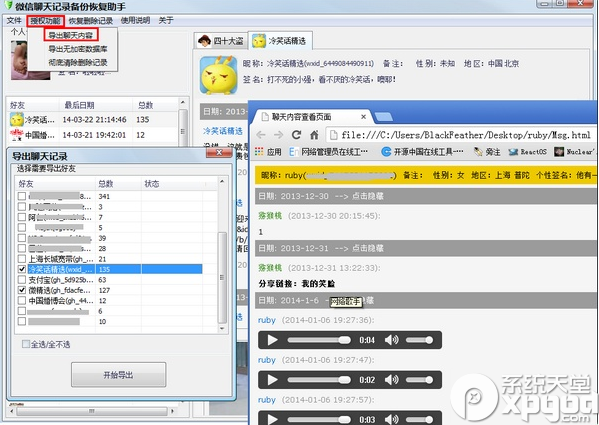The width and height of the screenshot is (599, 425).
Task: Choose 彻底清除删除记录 menu entry
Action: click(x=78, y=62)
